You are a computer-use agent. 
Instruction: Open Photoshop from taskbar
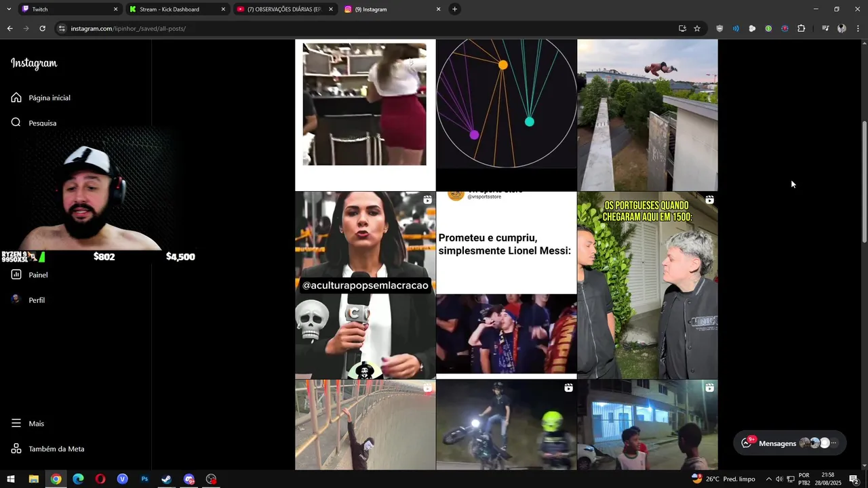coord(144,479)
